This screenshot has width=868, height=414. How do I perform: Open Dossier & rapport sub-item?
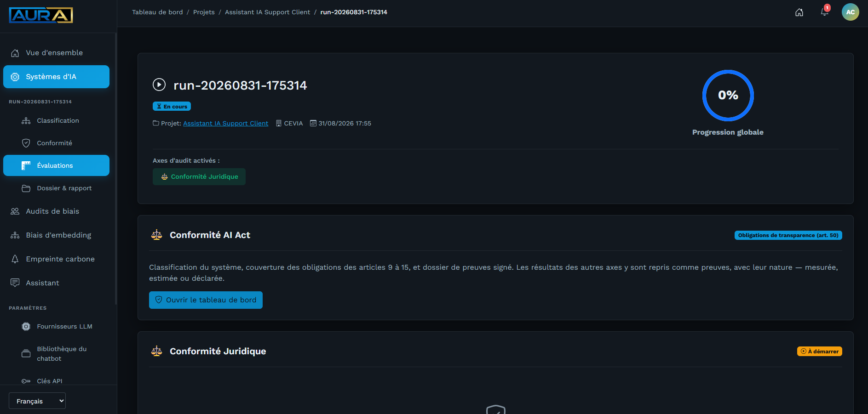pyautogui.click(x=56, y=188)
